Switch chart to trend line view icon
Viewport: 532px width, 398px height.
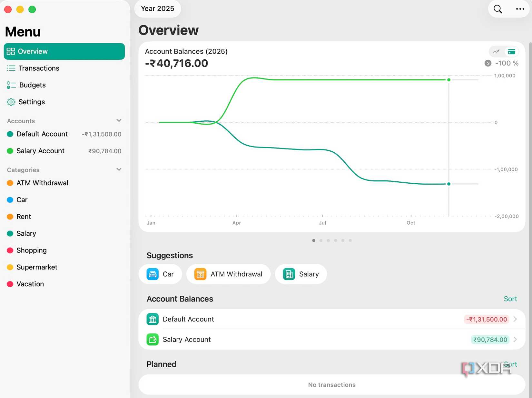(496, 51)
